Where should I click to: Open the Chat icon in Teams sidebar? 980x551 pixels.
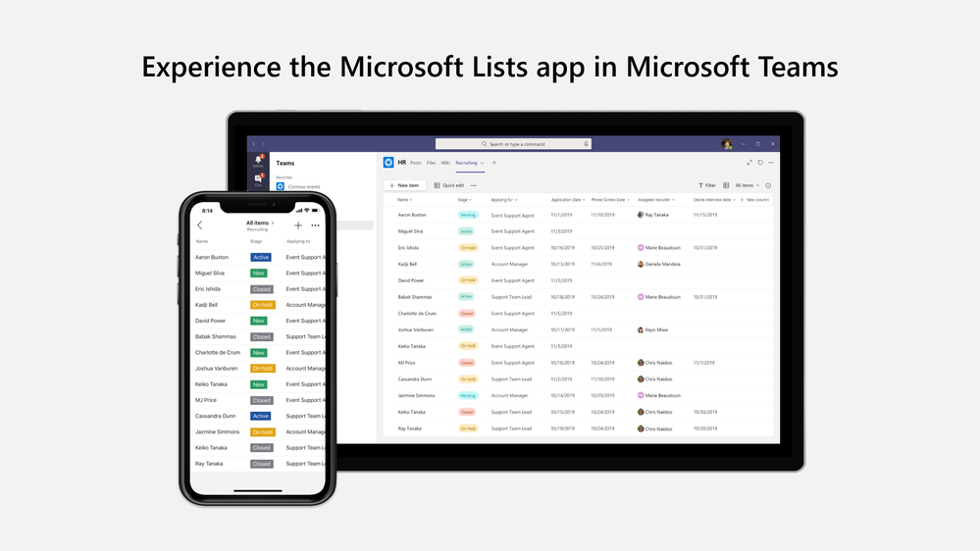[x=258, y=178]
